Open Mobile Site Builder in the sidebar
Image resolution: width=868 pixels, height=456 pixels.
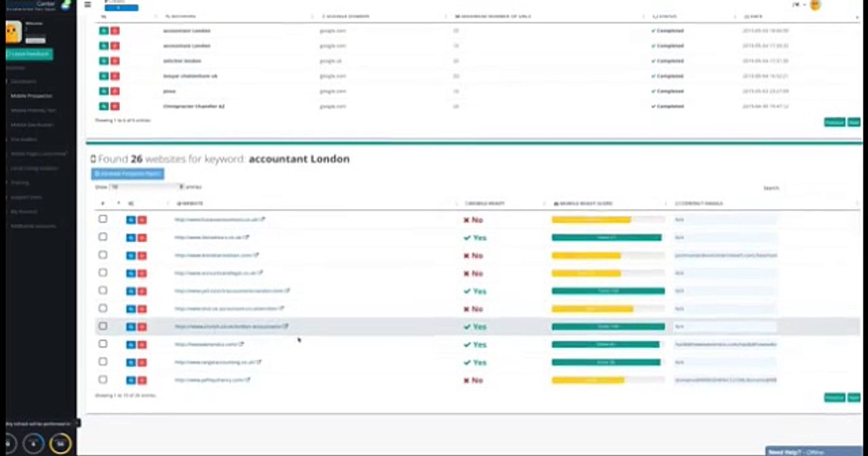pos(32,125)
